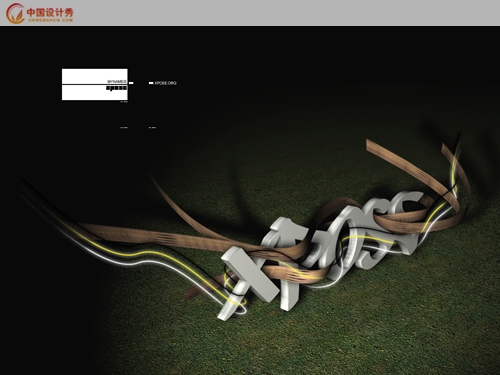Click the lower half of the white panel
The width and height of the screenshot is (500, 375).
click(95, 93)
